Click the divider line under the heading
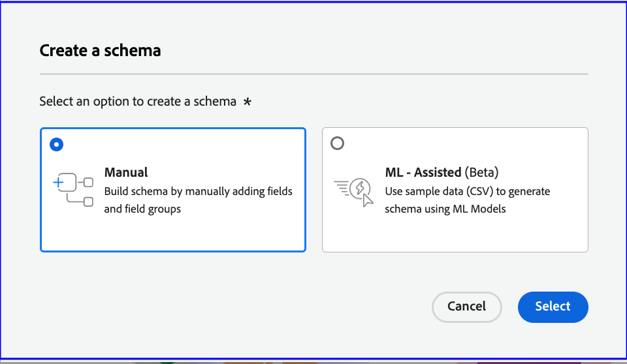 pyautogui.click(x=313, y=74)
